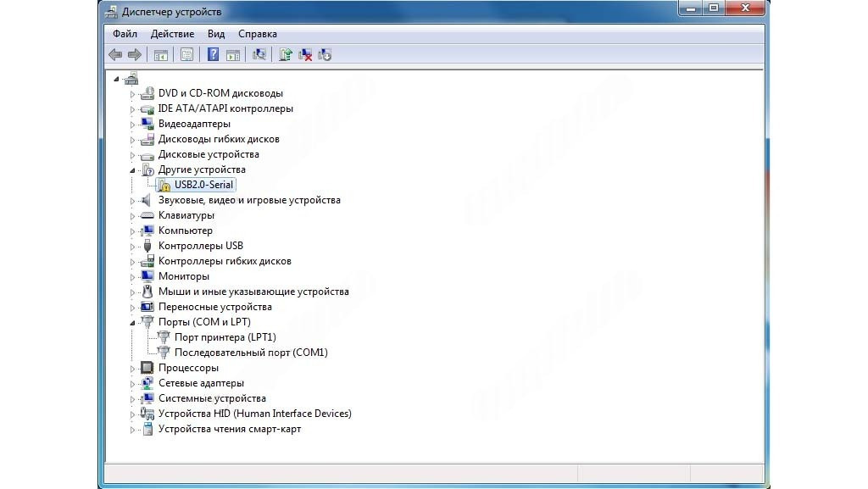Open the Действие menu
Screen dimensions: 868x489
[172, 34]
